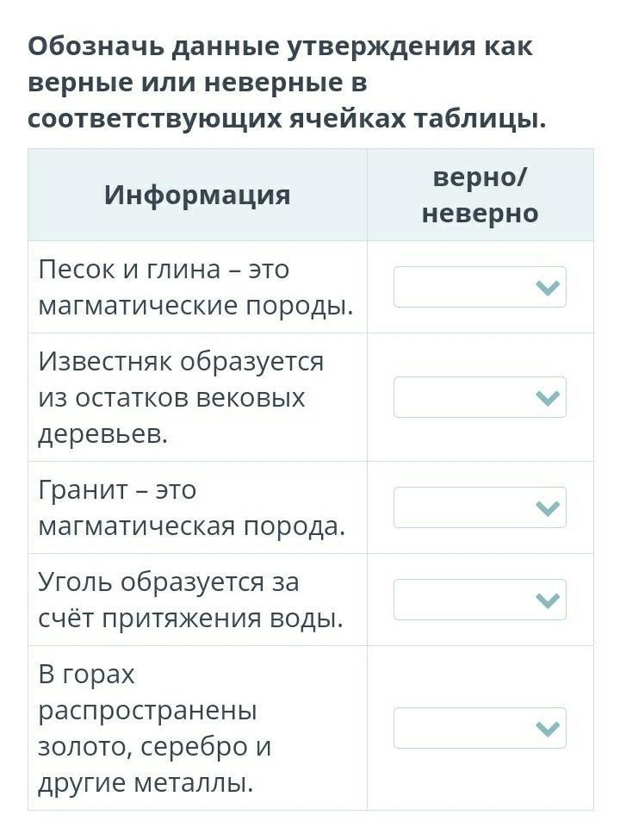The width and height of the screenshot is (620, 840).
Task: Click the heading line 'Обозначь данные утверждения как'
Action: pos(280,47)
